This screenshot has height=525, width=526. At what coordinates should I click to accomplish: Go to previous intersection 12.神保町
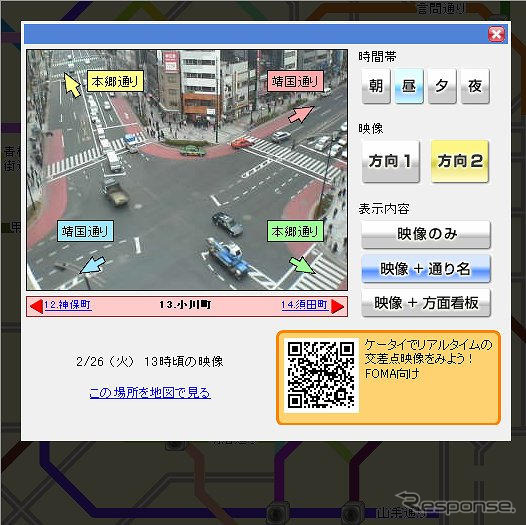pos(67,305)
